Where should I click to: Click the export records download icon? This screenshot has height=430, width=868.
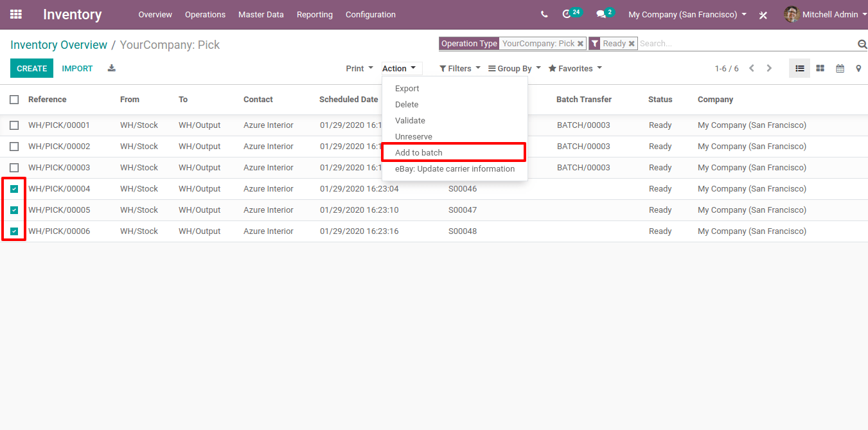pyautogui.click(x=111, y=67)
